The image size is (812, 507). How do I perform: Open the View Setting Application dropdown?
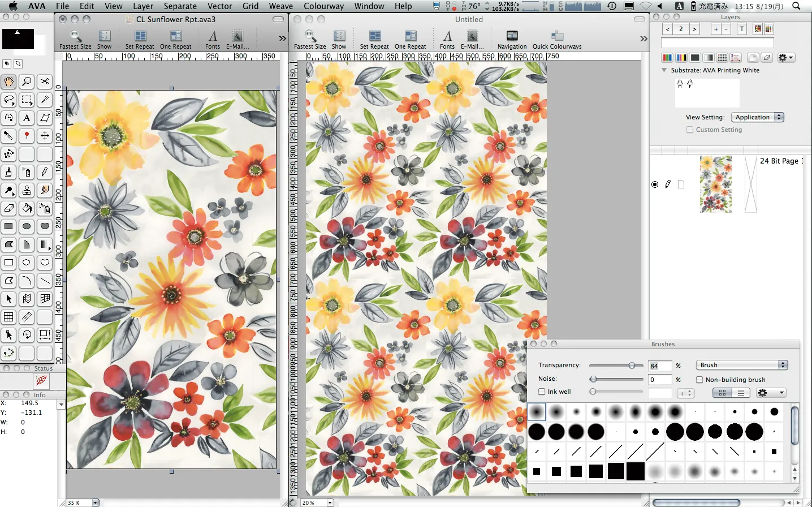[x=757, y=117]
